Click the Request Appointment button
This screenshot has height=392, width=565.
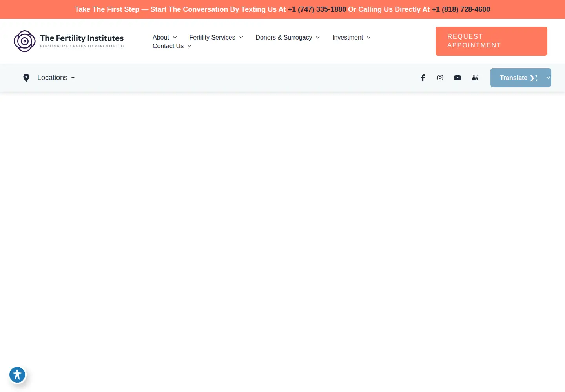(x=491, y=41)
